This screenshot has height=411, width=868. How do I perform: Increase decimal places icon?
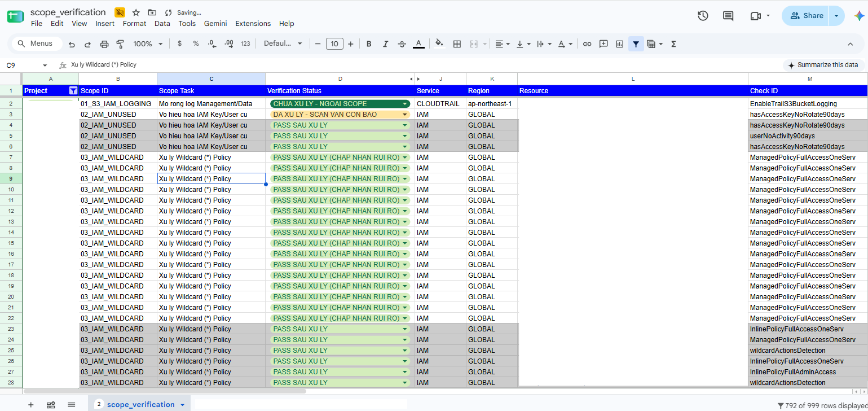point(229,43)
